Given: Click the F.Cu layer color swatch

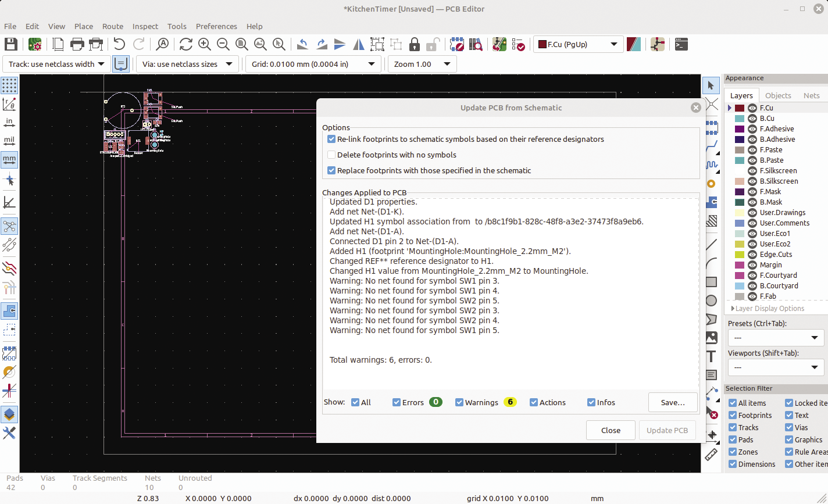Looking at the screenshot, I should (x=740, y=108).
